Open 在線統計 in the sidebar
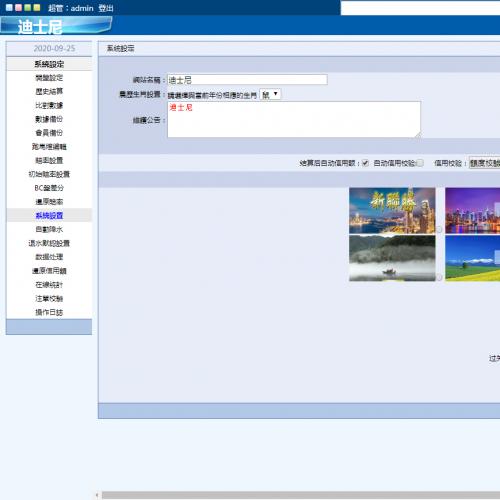Viewport: 500px width, 500px height. click(49, 285)
